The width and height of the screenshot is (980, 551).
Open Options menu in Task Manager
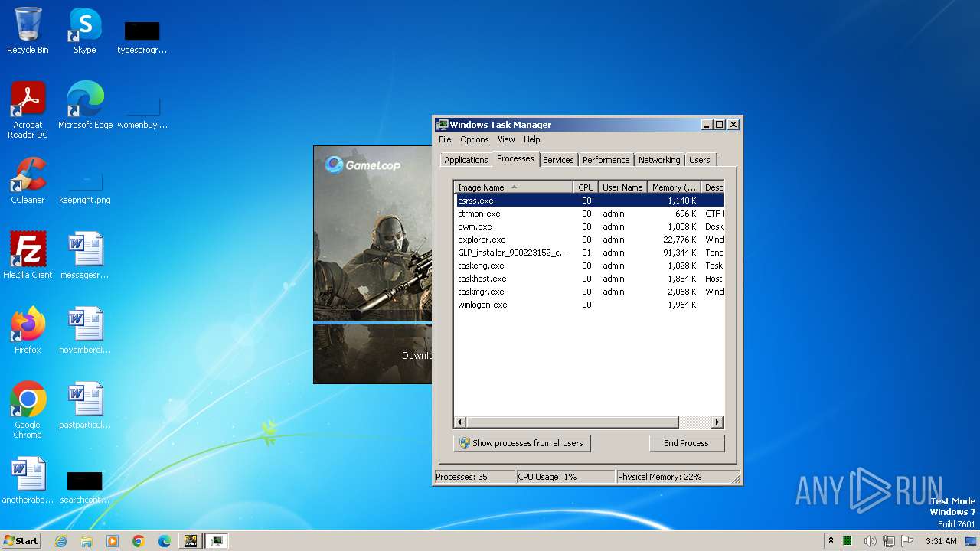click(474, 139)
